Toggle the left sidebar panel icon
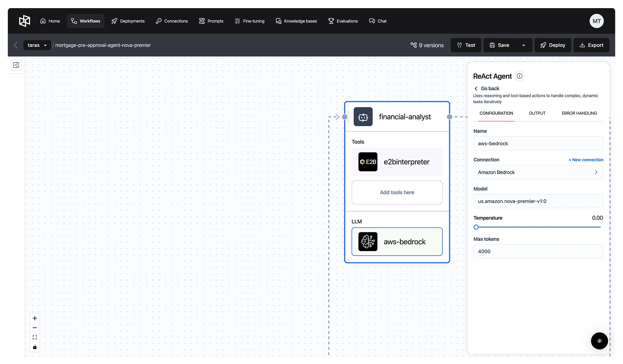This screenshot has width=623, height=364. [x=16, y=65]
